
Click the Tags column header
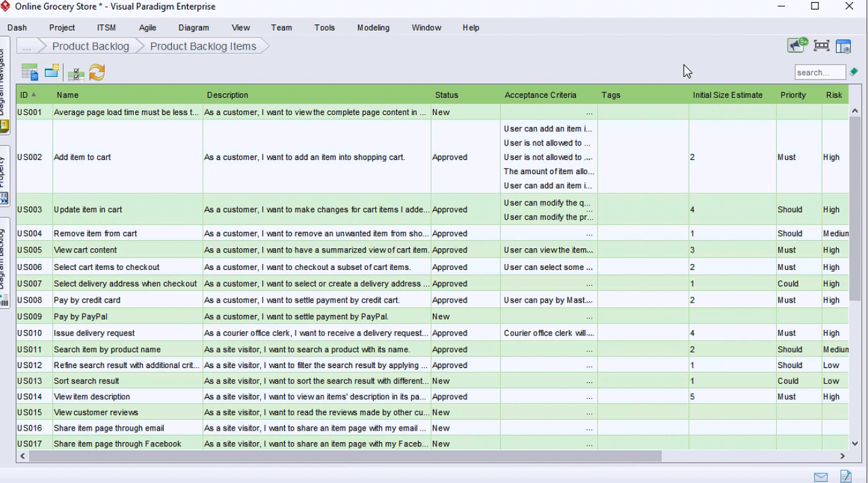(x=643, y=95)
